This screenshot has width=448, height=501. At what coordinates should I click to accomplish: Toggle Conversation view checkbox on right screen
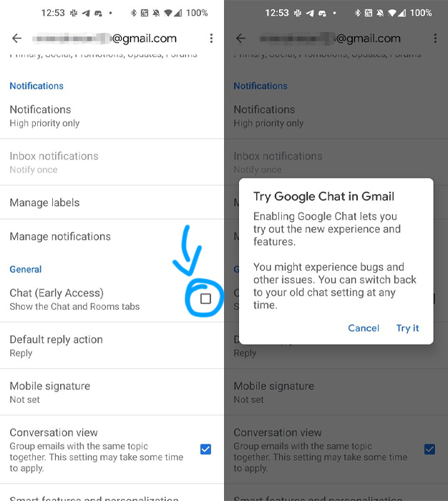pyautogui.click(x=429, y=449)
